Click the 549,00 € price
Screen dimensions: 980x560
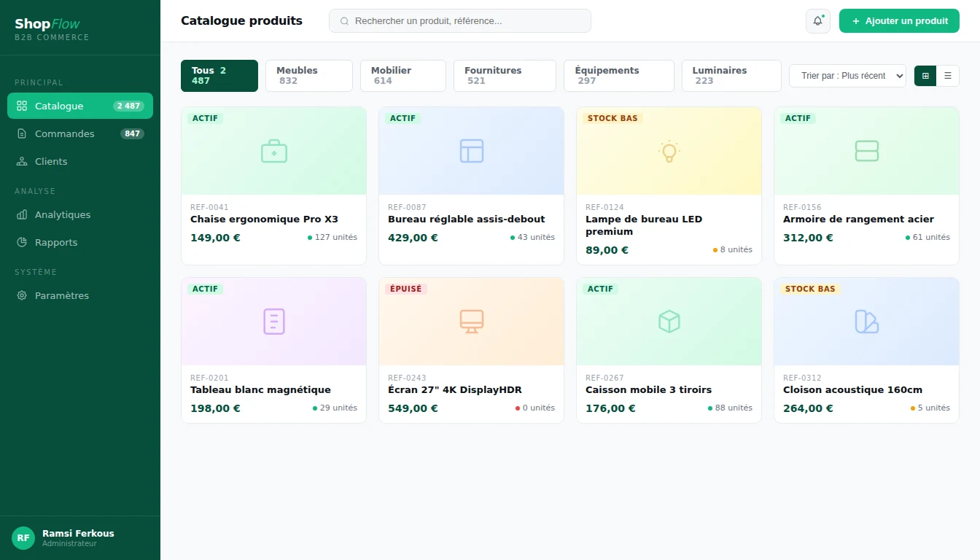point(413,408)
